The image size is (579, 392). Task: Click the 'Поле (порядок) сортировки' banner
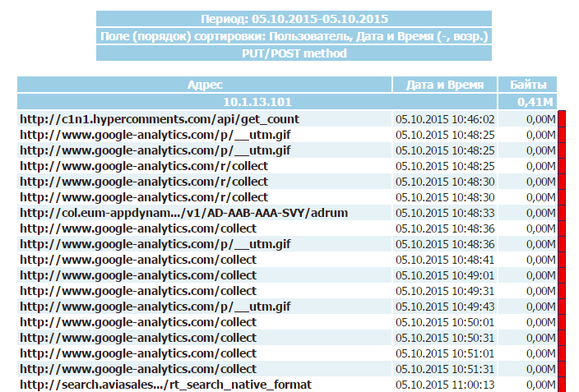tap(294, 36)
